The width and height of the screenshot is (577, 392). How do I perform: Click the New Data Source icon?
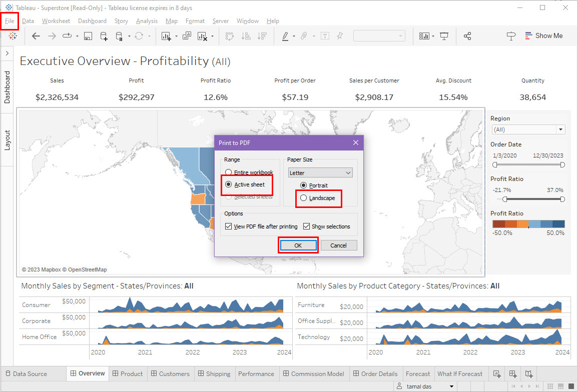click(x=104, y=35)
